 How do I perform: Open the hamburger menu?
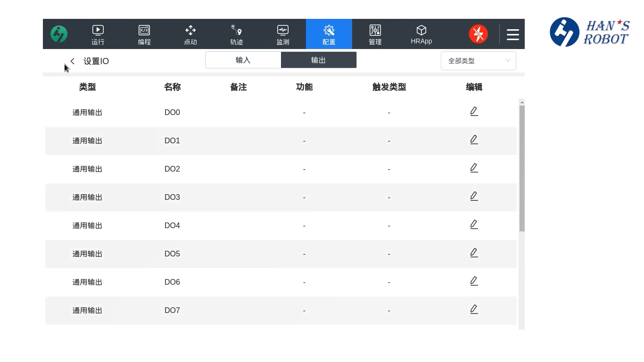click(513, 34)
